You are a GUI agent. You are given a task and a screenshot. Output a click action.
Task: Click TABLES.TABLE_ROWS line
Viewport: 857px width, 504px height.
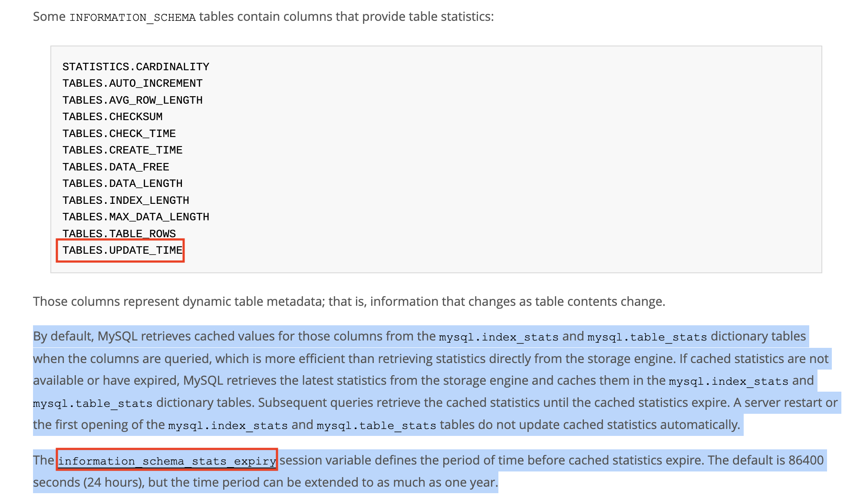coord(119,234)
